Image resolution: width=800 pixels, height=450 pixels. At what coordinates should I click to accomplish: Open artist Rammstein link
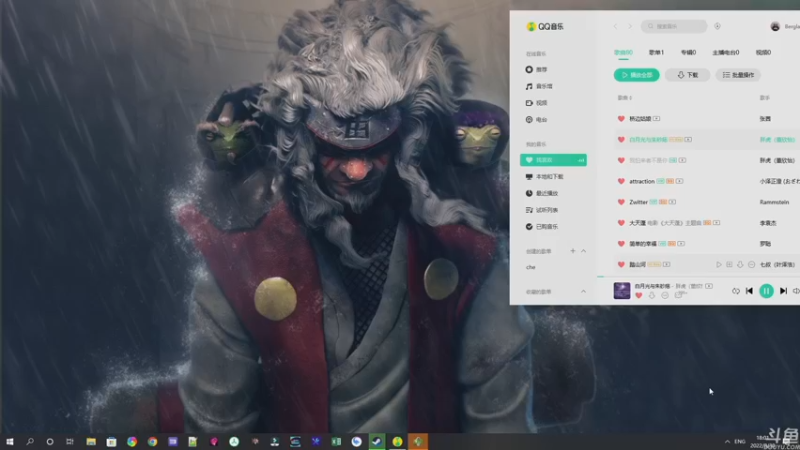click(774, 202)
